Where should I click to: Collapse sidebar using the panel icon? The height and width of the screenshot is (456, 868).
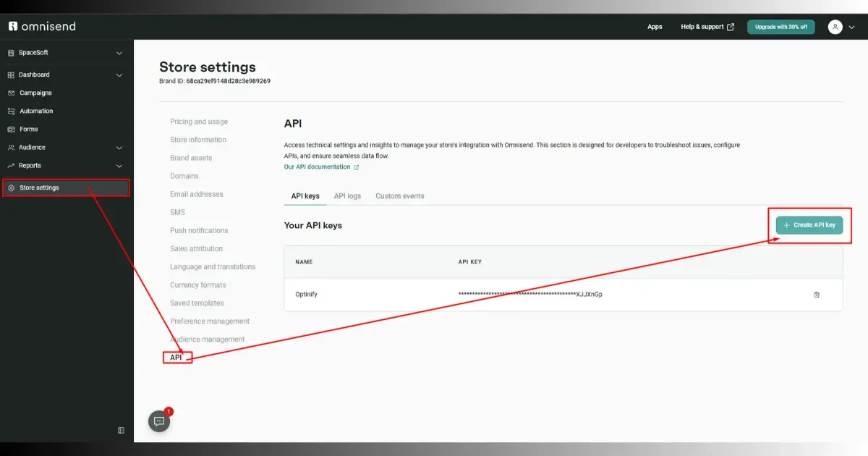[121, 430]
